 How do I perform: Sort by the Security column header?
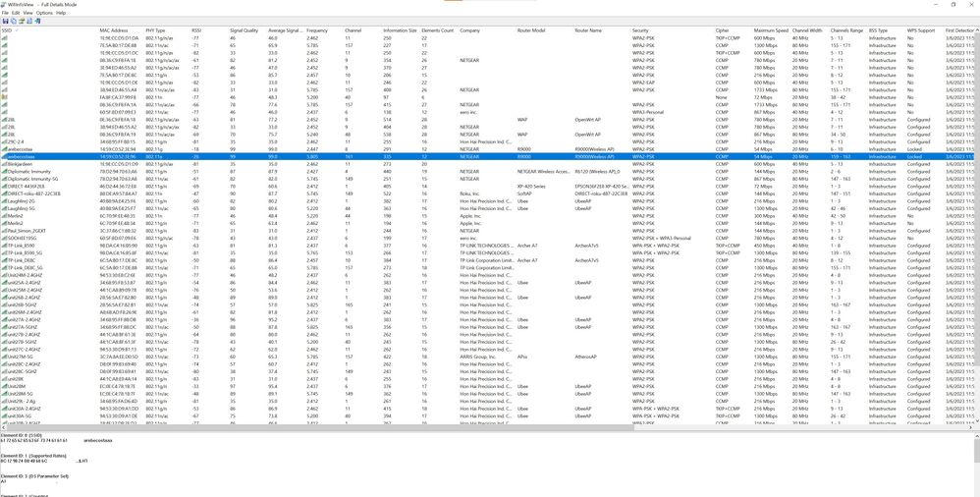[x=673, y=30]
